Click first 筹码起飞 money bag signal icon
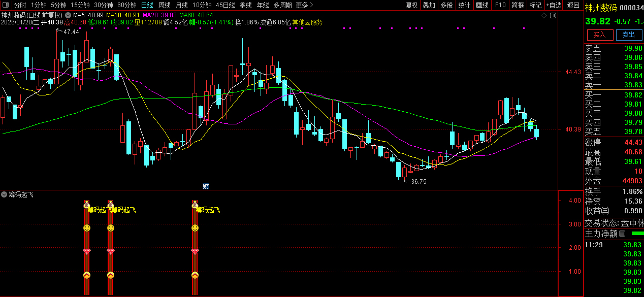Screen dimensions: 644x297 [x=86, y=205]
